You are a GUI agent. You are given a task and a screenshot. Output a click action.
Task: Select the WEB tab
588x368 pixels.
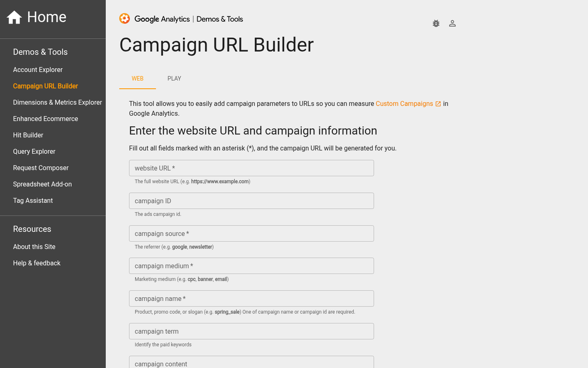137,79
